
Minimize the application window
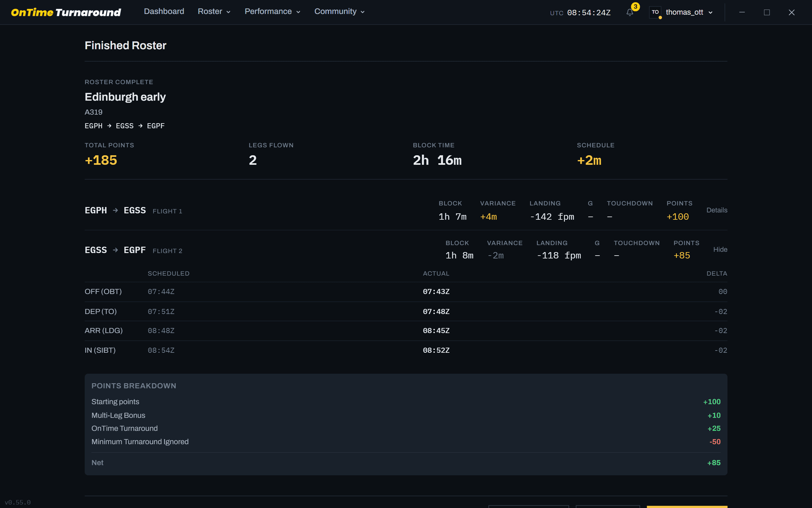point(742,12)
